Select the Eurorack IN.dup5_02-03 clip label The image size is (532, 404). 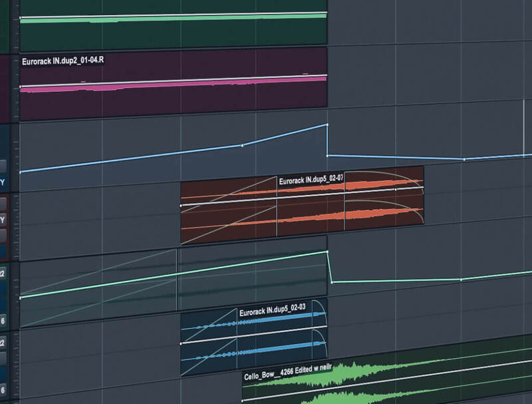(x=273, y=310)
